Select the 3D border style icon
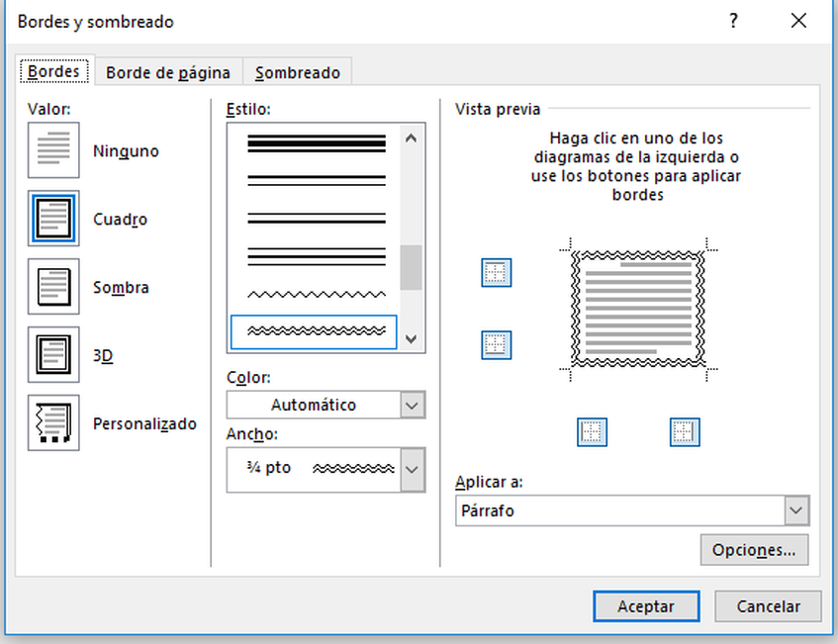The width and height of the screenshot is (838, 644). 53,354
